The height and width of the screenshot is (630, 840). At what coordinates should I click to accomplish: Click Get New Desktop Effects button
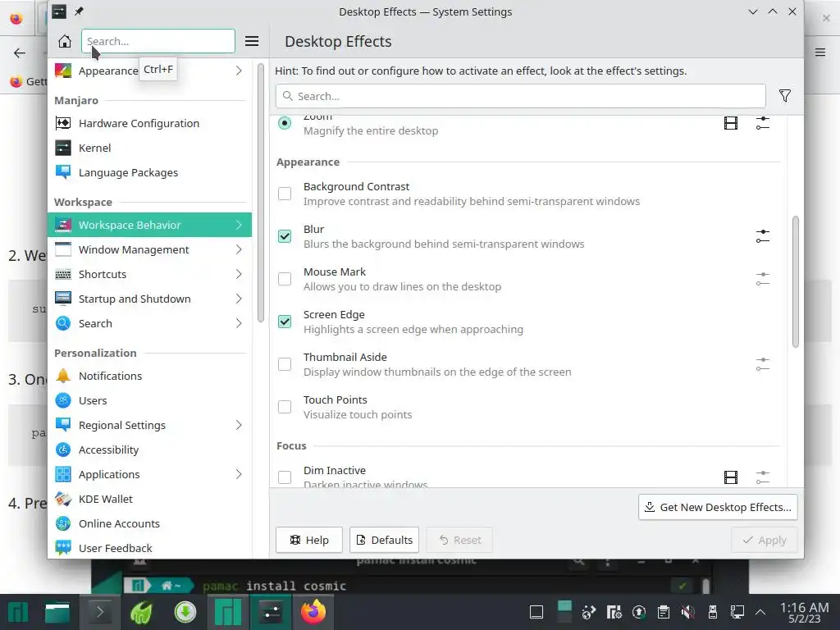[x=718, y=507]
